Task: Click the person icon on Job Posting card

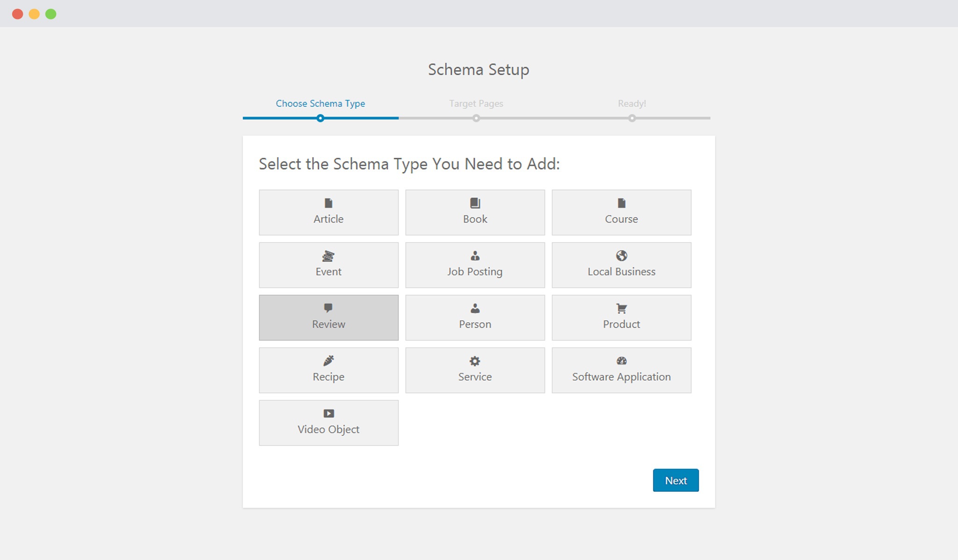Action: (474, 256)
